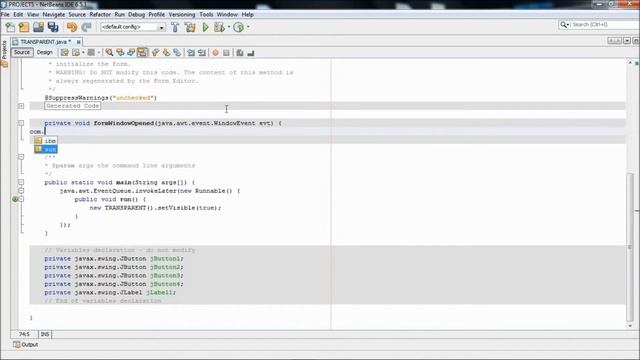Click the collapsed Generated Code label
This screenshot has width=640, height=360.
(73, 106)
